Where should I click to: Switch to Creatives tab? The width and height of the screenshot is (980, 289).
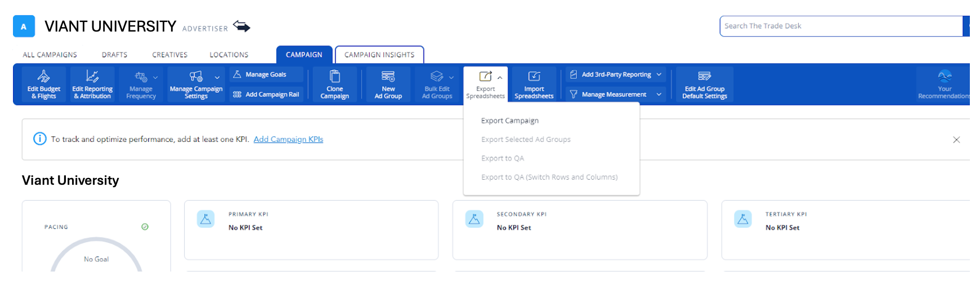tap(169, 55)
